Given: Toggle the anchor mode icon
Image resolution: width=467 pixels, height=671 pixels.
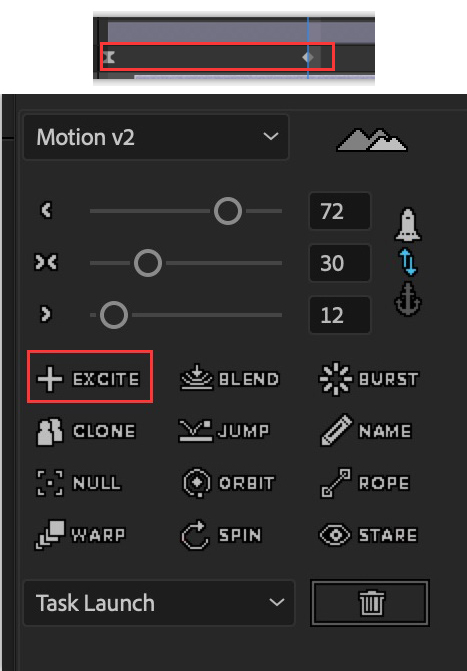Looking at the screenshot, I should pyautogui.click(x=408, y=299).
